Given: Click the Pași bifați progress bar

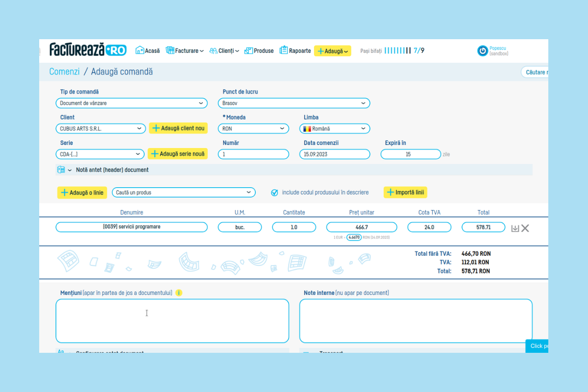Looking at the screenshot, I should click(397, 50).
